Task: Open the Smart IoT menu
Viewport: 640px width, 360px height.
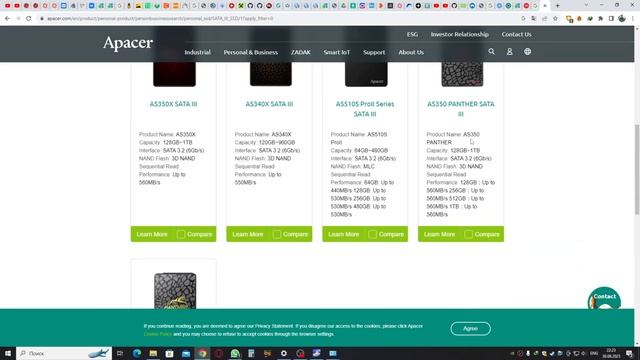Action: (337, 52)
